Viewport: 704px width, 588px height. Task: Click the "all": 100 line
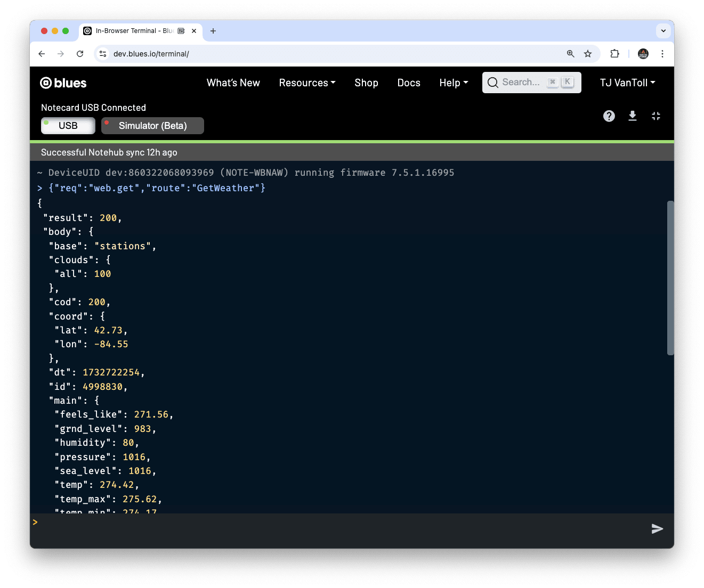83,274
